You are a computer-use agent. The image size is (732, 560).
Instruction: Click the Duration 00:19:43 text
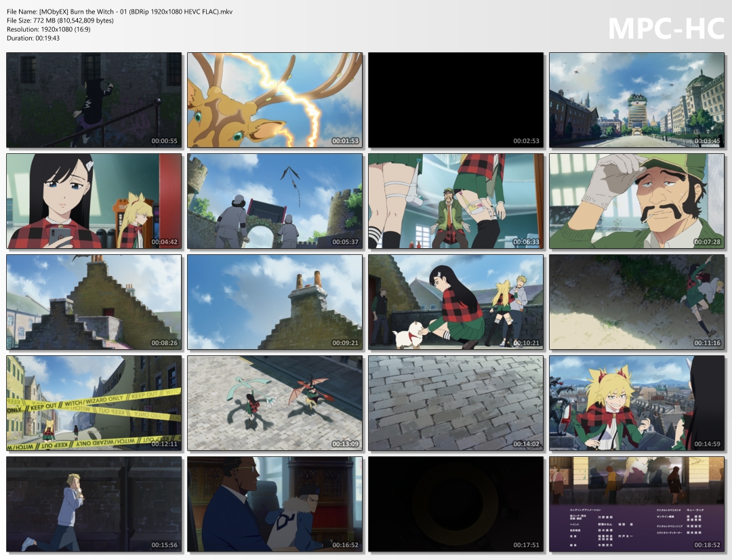click(x=33, y=38)
